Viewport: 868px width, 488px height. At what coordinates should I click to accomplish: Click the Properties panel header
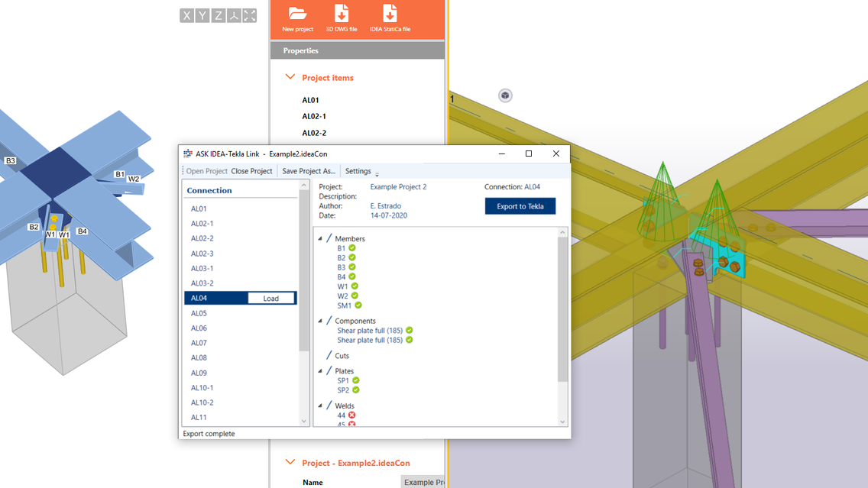358,50
